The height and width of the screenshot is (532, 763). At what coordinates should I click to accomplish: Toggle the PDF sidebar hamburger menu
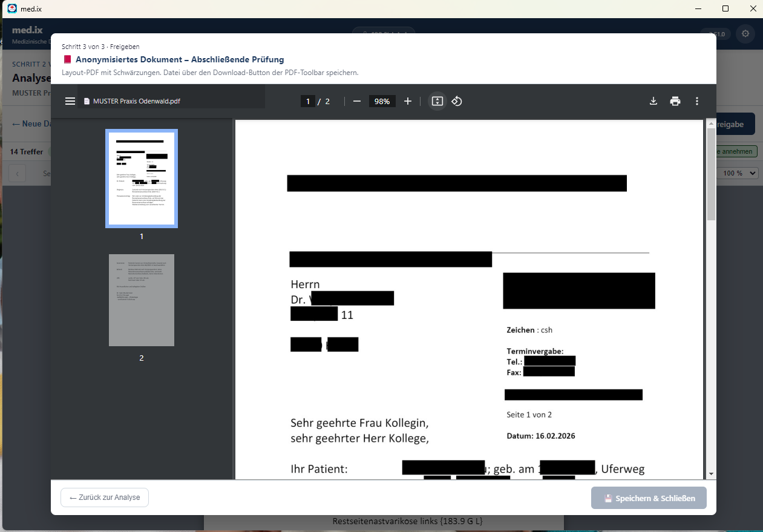pos(70,101)
